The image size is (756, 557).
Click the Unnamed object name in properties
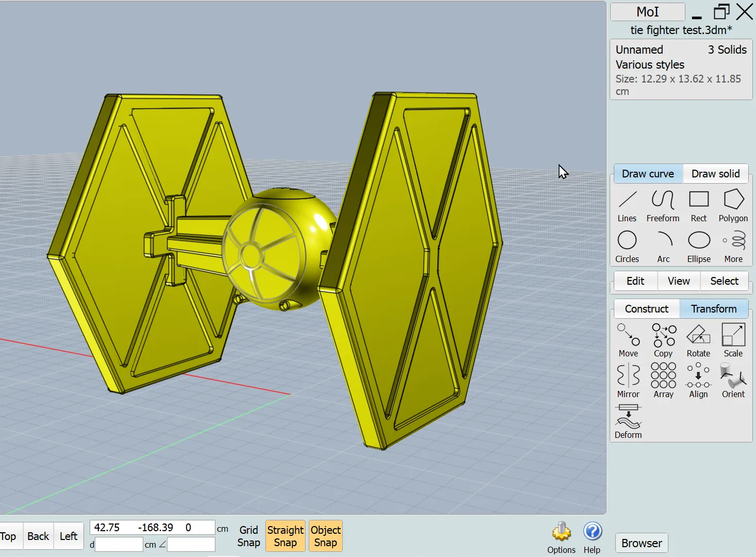coord(640,50)
